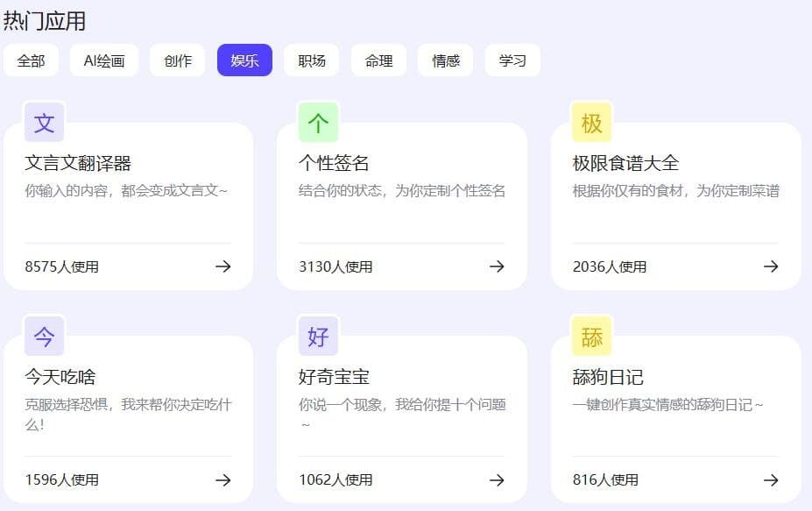Click the yellow 极 icon for 极限食谱大全

pos(592,123)
